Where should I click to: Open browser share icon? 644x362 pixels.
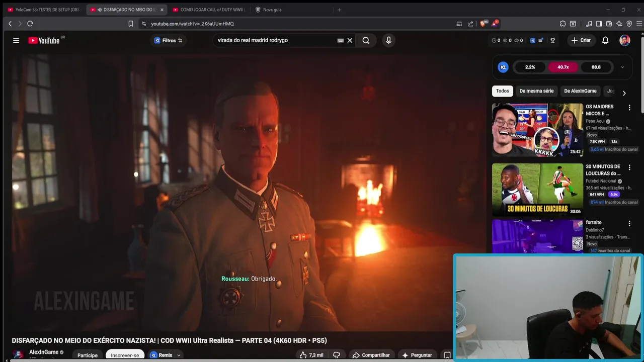(x=470, y=24)
